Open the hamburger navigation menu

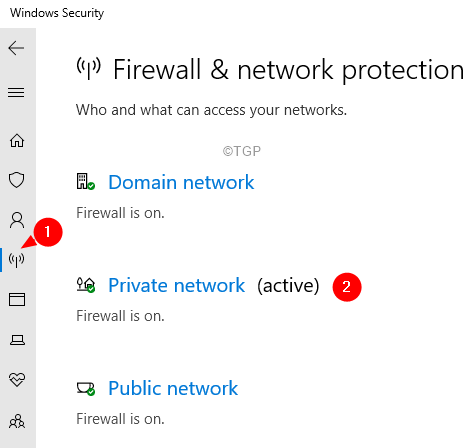click(16, 92)
